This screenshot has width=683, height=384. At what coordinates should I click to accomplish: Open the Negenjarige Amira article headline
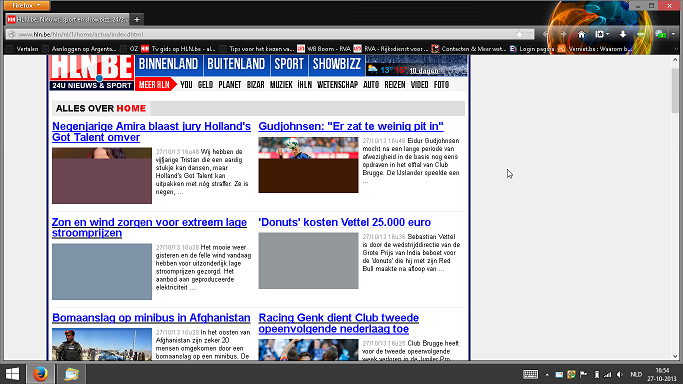click(151, 131)
